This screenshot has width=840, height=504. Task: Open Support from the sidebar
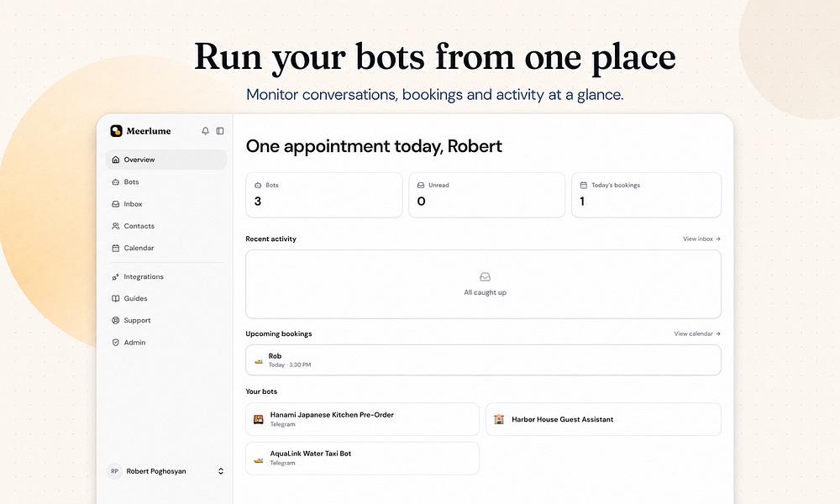(166, 320)
